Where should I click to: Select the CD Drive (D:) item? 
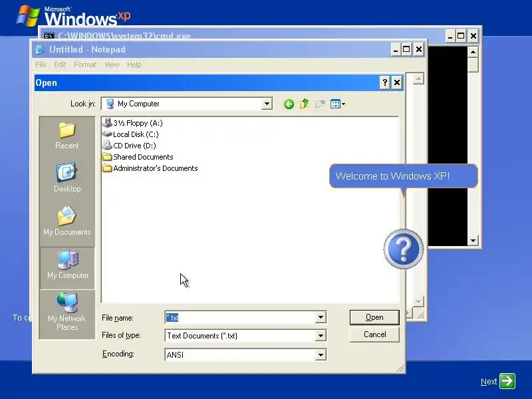129,146
